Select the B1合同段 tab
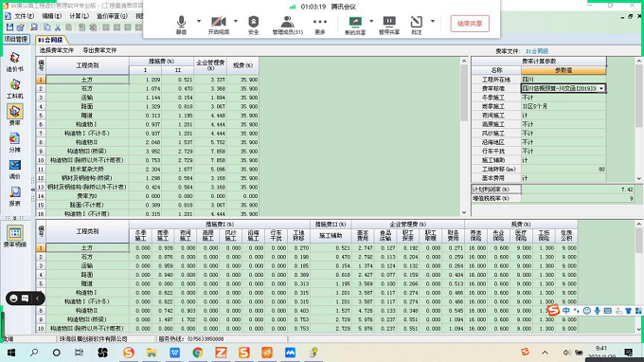Image resolution: width=644 pixels, height=362 pixels. 51,40
